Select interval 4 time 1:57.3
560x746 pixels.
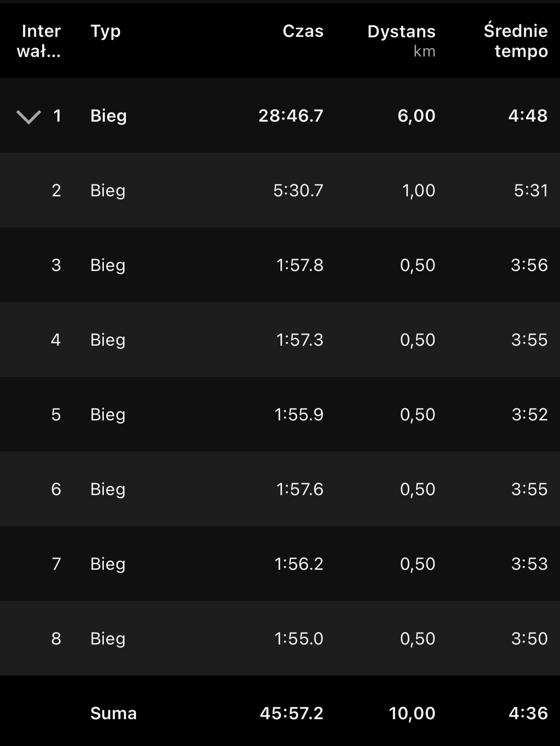click(x=299, y=340)
